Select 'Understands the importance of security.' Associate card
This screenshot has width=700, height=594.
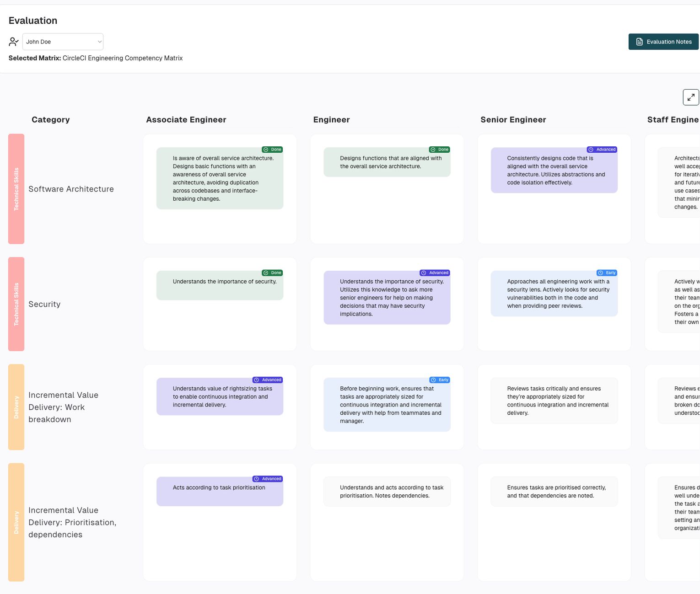[x=220, y=286]
